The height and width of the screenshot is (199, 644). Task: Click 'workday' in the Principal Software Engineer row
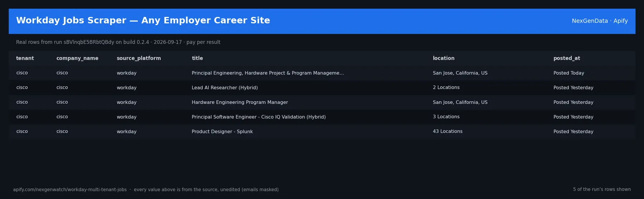(127, 117)
